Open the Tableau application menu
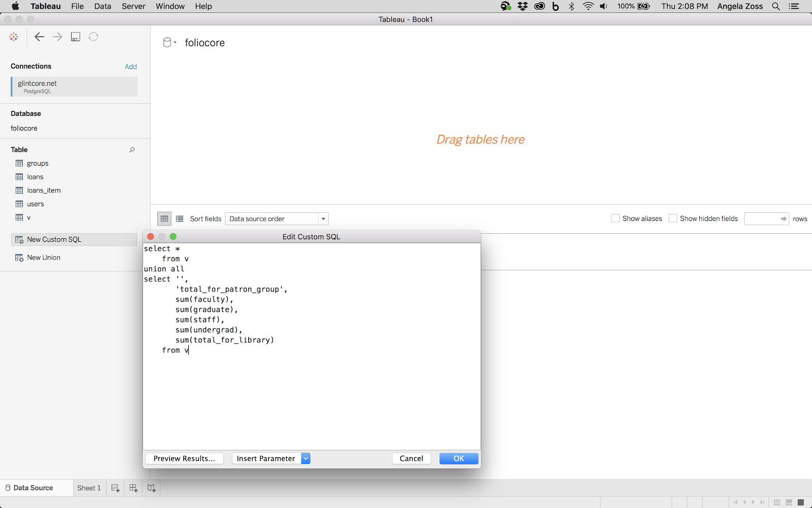The image size is (812, 508). 46,6
